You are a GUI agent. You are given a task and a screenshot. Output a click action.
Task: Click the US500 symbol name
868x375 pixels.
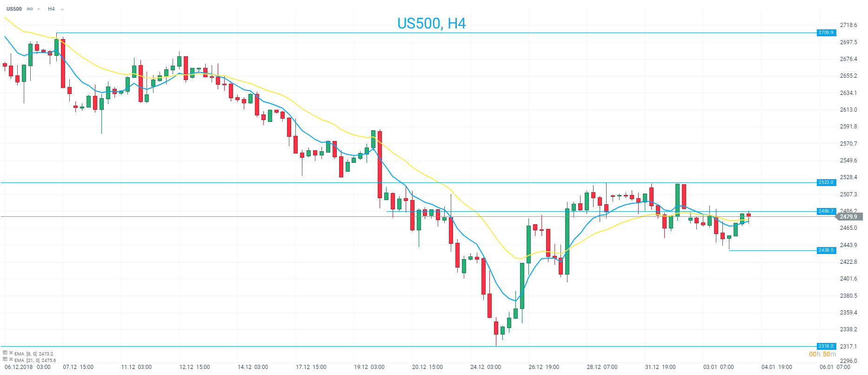(x=14, y=9)
